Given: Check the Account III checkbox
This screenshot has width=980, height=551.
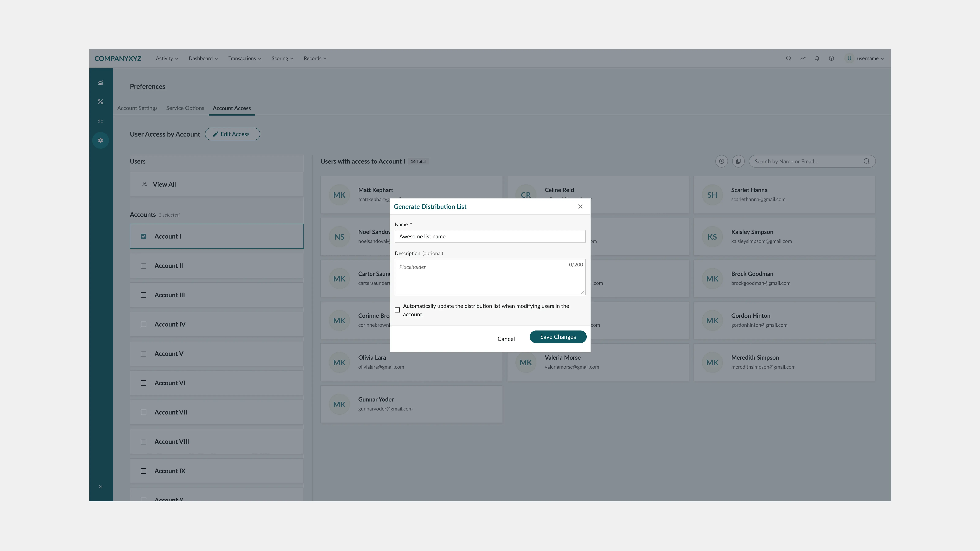Looking at the screenshot, I should [x=143, y=295].
